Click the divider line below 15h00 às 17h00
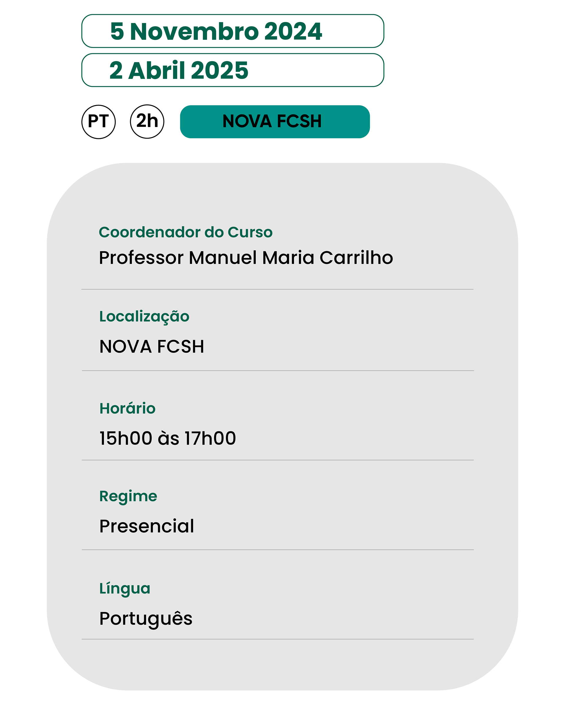 click(278, 460)
